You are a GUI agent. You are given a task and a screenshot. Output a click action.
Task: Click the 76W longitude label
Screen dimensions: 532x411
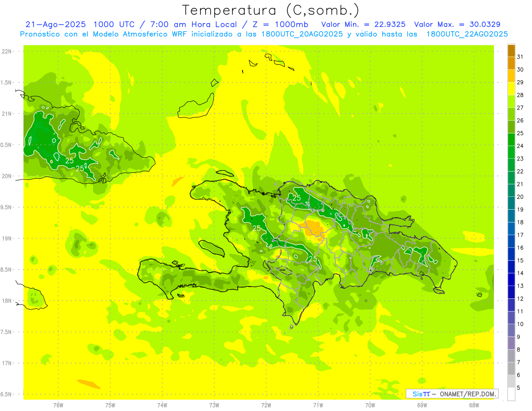(58, 405)
